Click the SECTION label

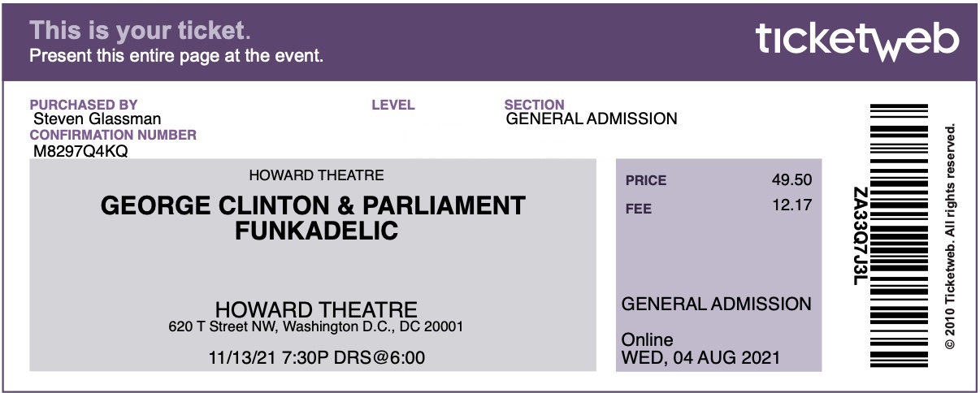pyautogui.click(x=535, y=105)
